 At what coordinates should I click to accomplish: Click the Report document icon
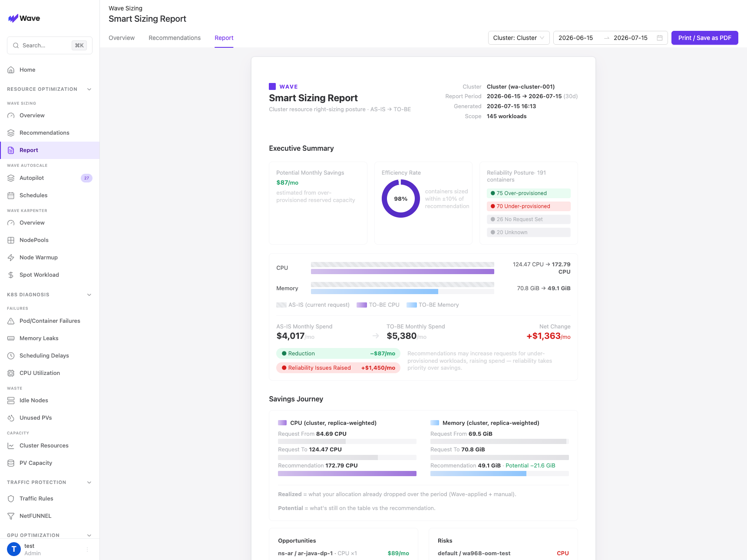[x=11, y=150]
